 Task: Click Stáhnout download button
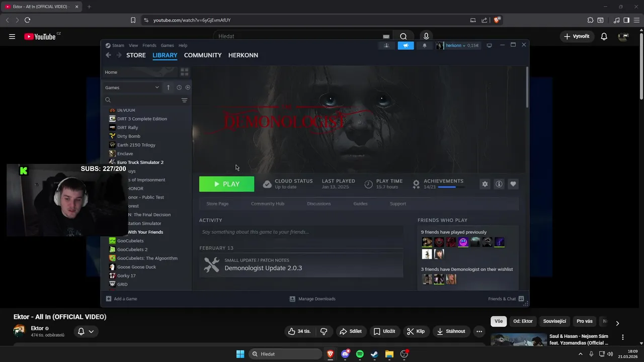point(451,331)
